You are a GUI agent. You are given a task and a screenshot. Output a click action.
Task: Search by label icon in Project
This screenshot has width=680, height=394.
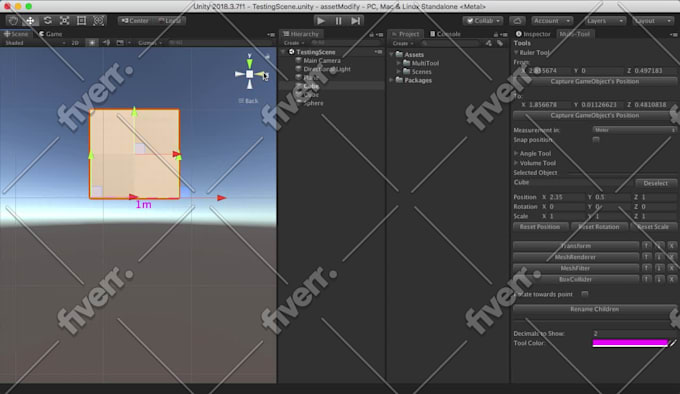pos(500,43)
